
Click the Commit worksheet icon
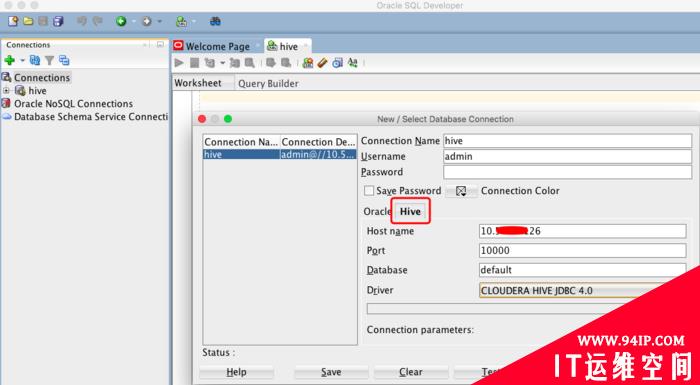pos(271,63)
